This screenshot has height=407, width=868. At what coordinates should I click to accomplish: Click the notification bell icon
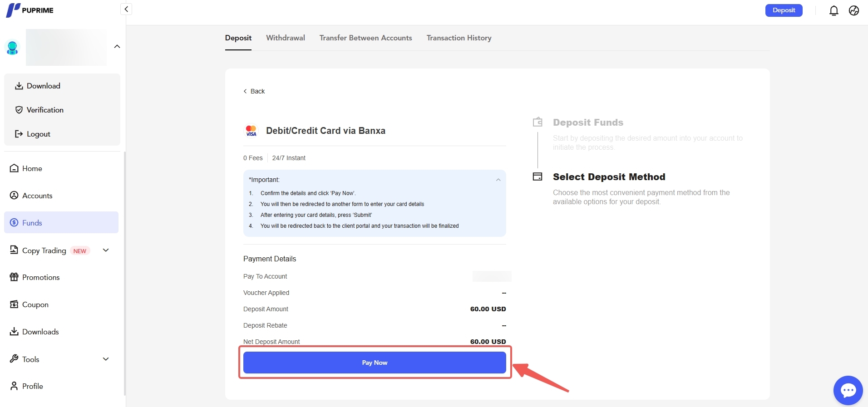(833, 10)
